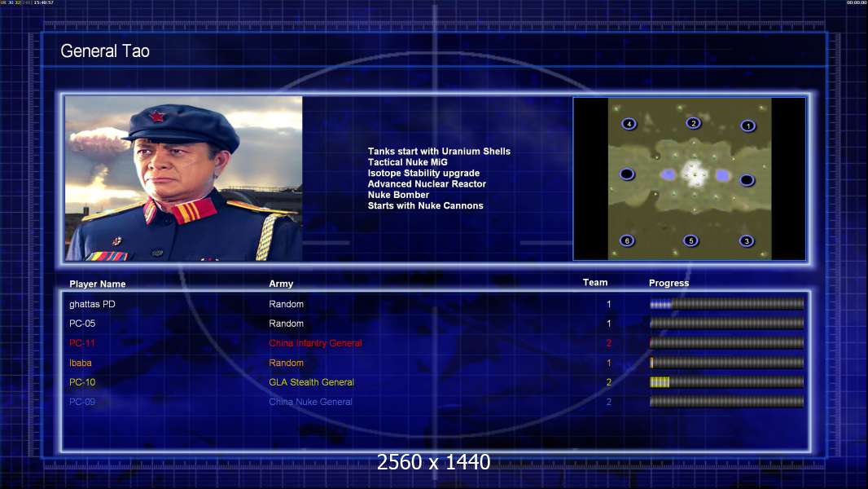Click Random army for PC-05
Viewport: 868px width, 489px height.
point(286,324)
